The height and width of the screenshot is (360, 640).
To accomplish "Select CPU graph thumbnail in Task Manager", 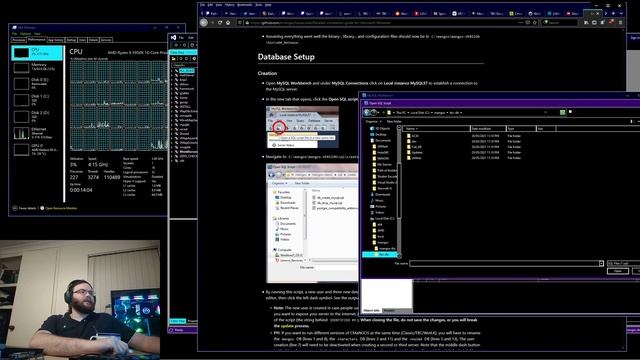I will pos(21,53).
